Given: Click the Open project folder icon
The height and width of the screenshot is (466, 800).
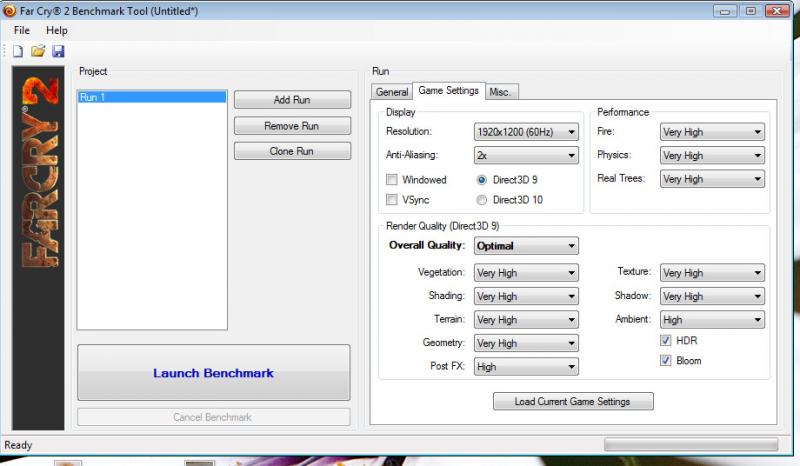Looking at the screenshot, I should (x=38, y=51).
